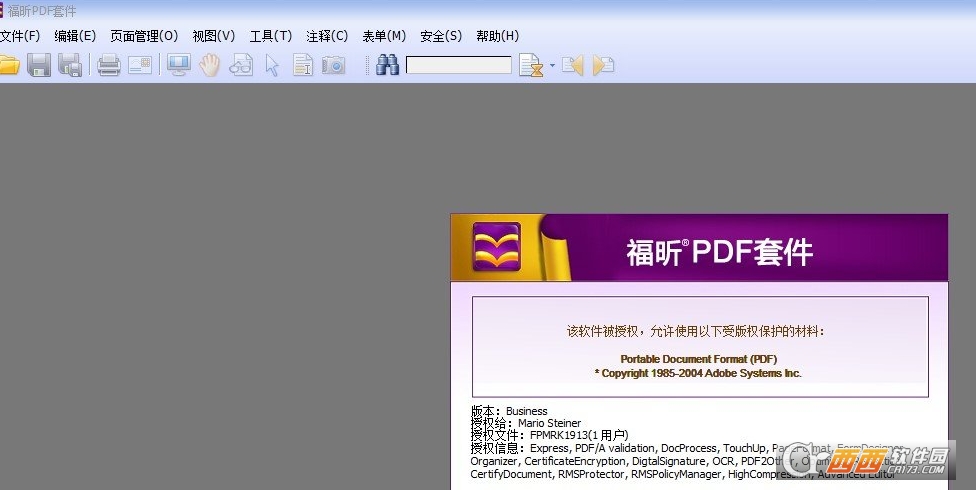Click the Snapshot camera icon
The image size is (976, 490).
click(x=333, y=66)
